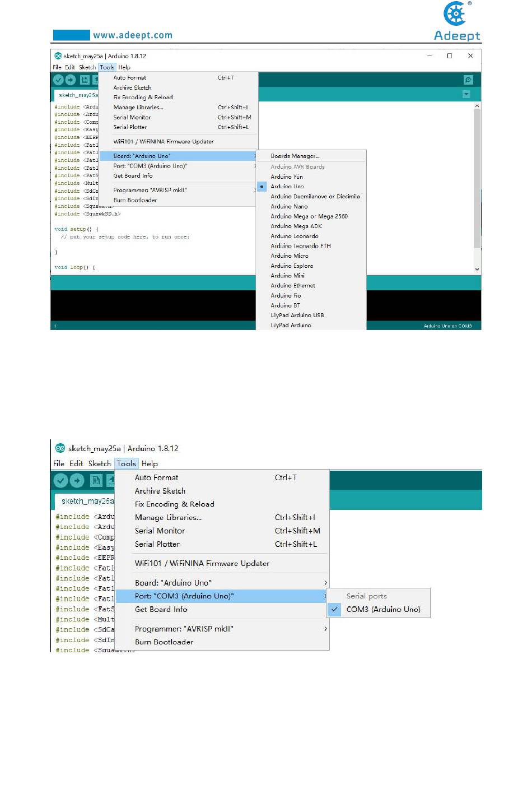Click the Tools menu in lower Arduino window

coord(127,464)
